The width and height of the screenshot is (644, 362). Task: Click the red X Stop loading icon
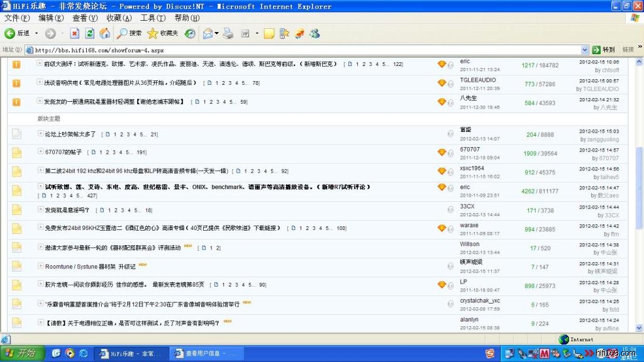(74, 33)
